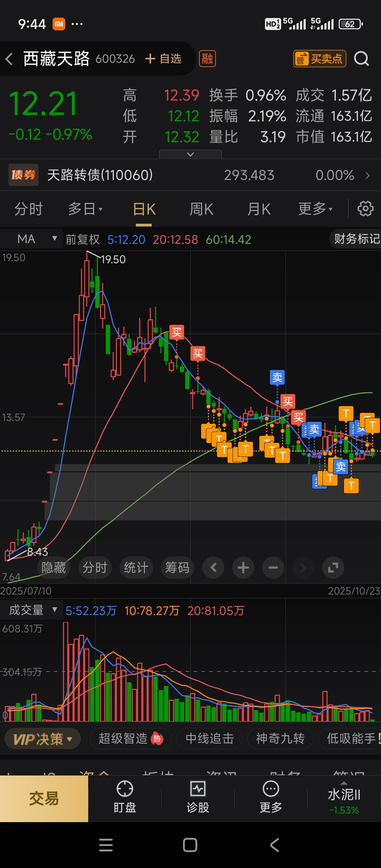Tap the battery indicator in status bar

point(351,24)
